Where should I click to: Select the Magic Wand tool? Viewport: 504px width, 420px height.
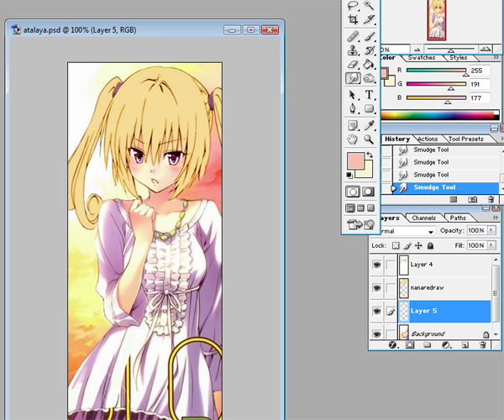(x=369, y=6)
